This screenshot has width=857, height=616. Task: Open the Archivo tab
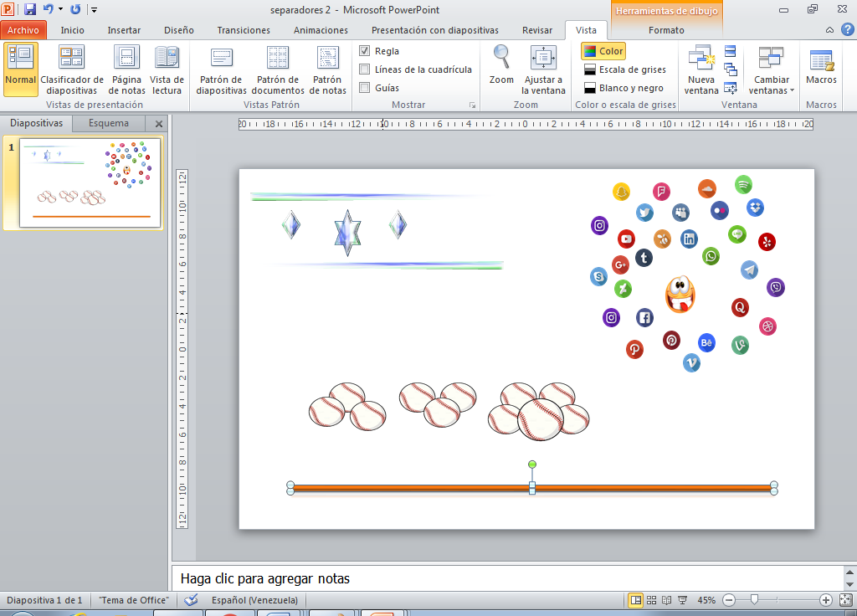[23, 30]
